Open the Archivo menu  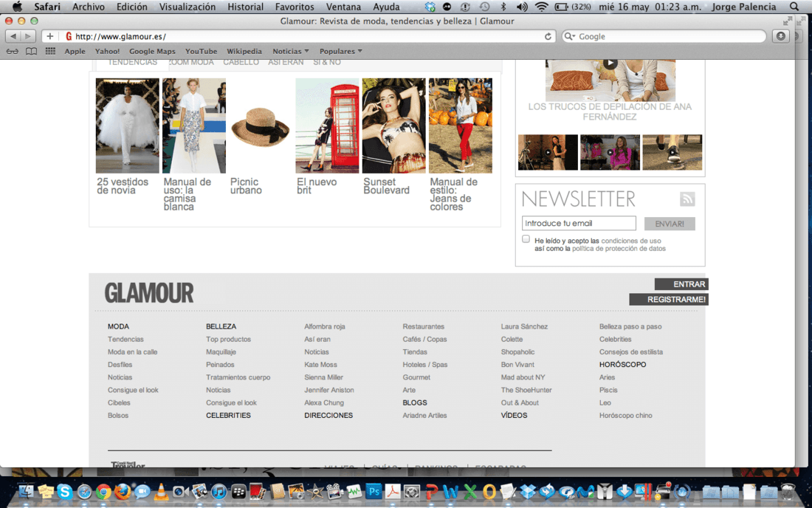tap(88, 7)
